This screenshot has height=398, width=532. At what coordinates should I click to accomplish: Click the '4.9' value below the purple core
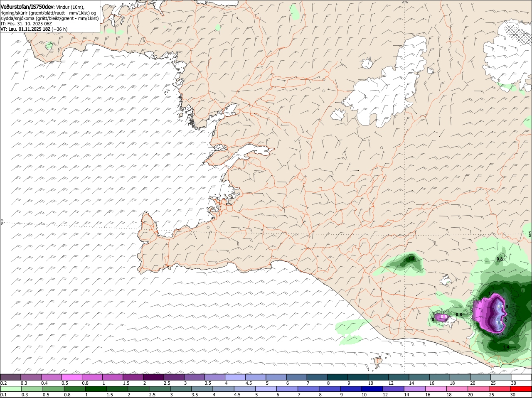point(500,333)
